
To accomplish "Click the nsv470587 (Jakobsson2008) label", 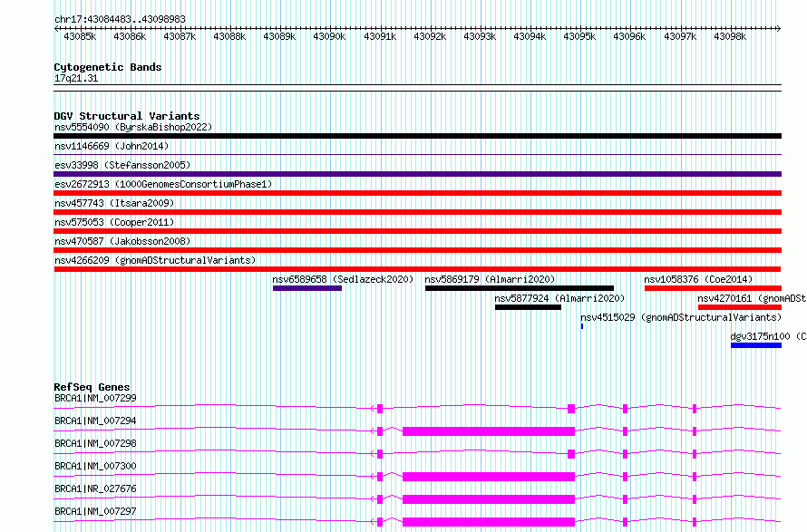I will pyautogui.click(x=122, y=241).
